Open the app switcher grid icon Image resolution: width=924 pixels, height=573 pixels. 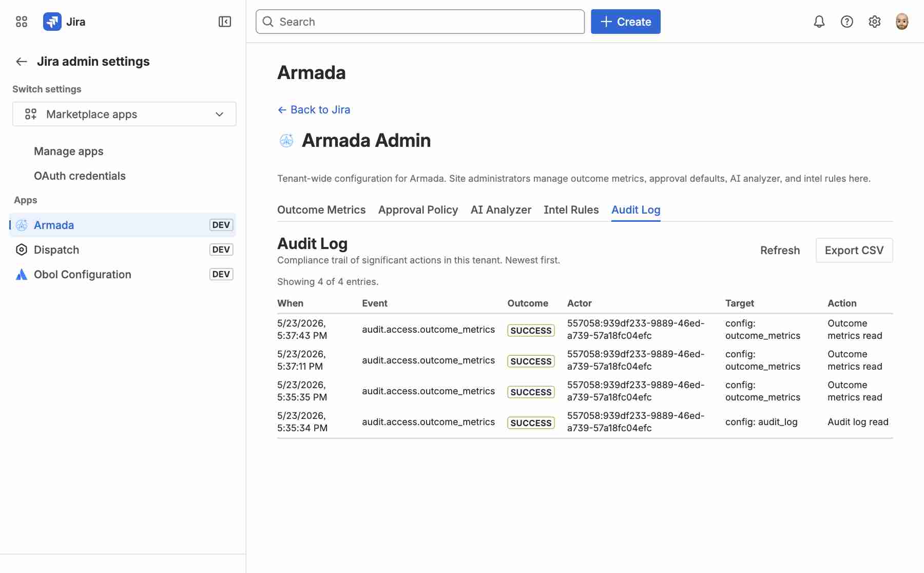(22, 22)
